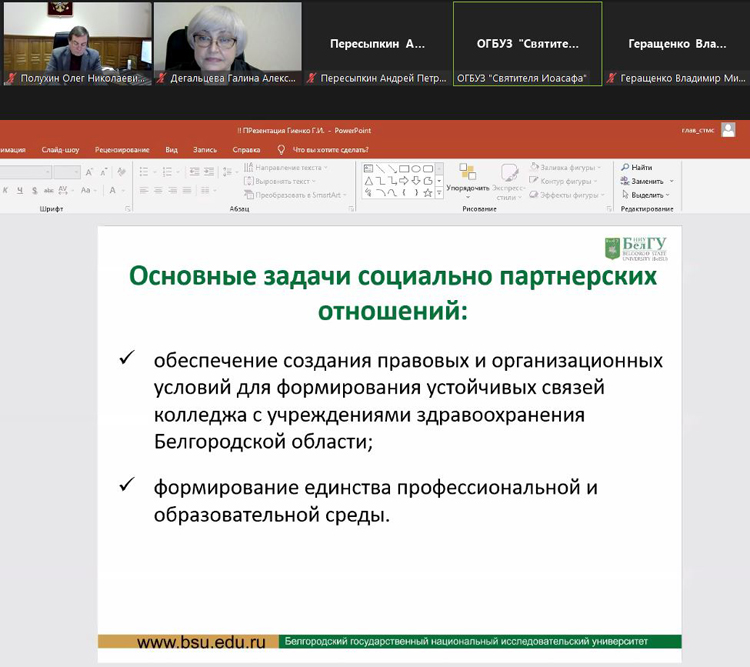750x667 pixels.
Task: Click the 'Что вы хотите сделать?' search box
Action: coord(330,150)
